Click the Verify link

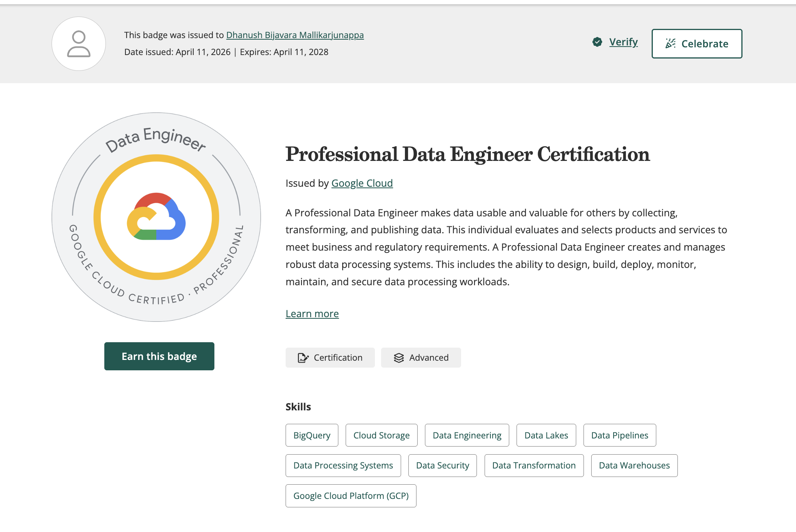[x=623, y=42]
